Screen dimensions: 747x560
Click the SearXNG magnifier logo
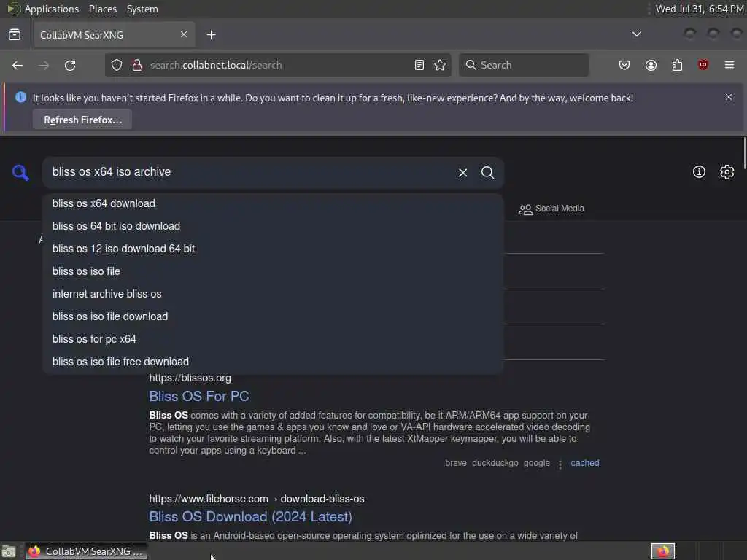point(20,172)
